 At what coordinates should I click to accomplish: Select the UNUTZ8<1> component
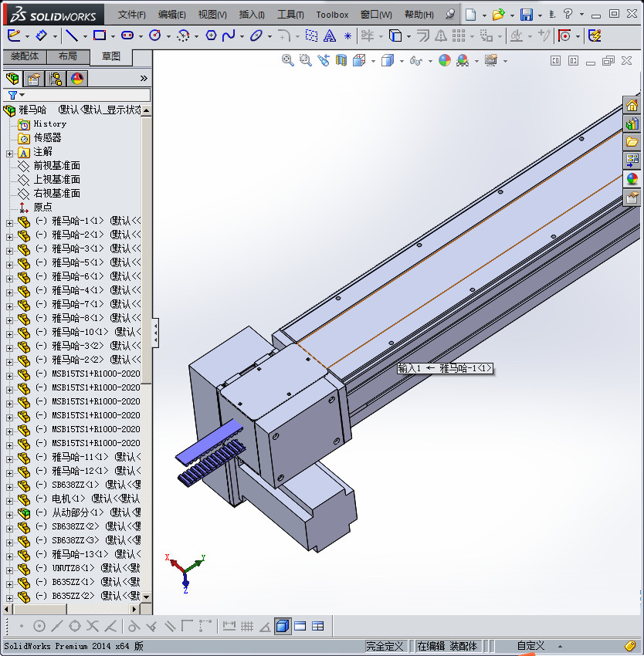coord(73,568)
